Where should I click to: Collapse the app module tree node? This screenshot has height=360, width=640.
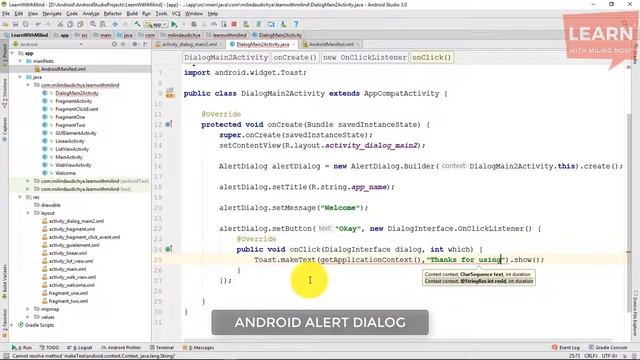12,53
